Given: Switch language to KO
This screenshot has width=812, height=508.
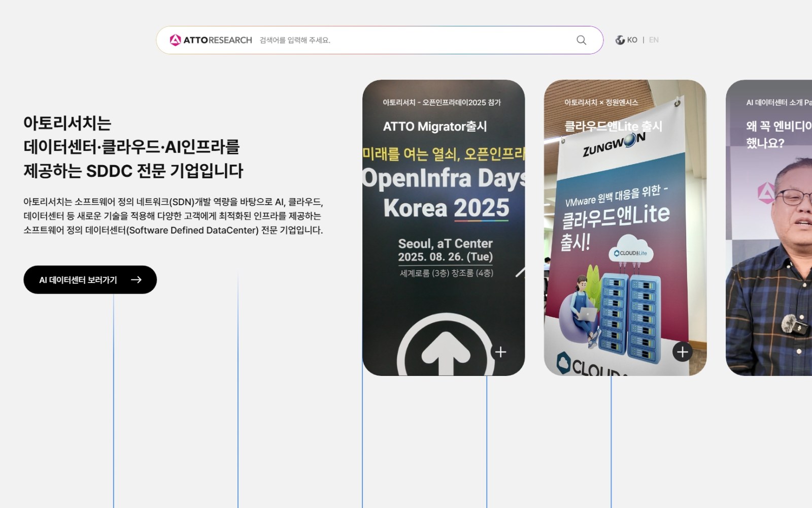Looking at the screenshot, I should click(x=632, y=40).
